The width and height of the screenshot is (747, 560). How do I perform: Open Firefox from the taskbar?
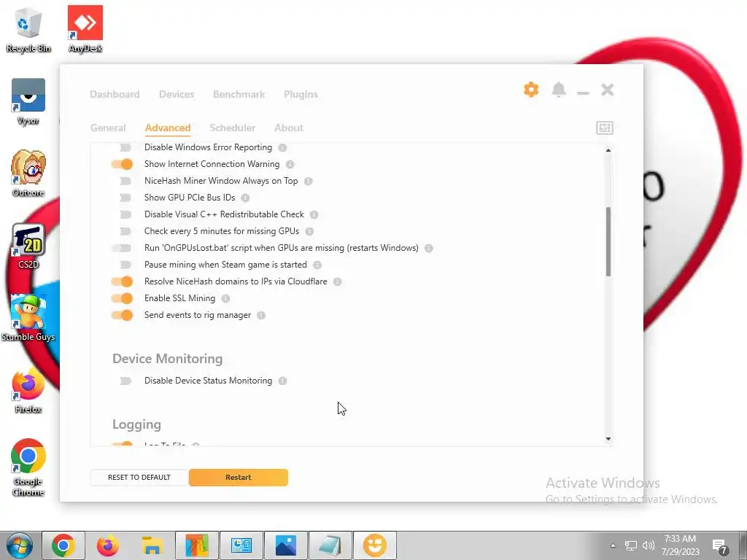click(x=108, y=545)
